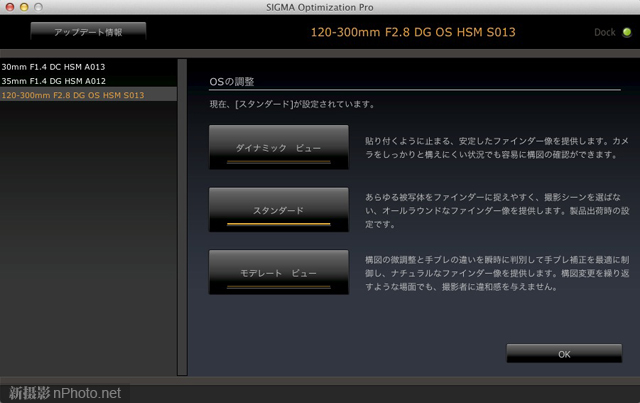Image resolution: width=640 pixels, height=403 pixels.
Task: Confirm with the OK button
Action: tap(564, 354)
